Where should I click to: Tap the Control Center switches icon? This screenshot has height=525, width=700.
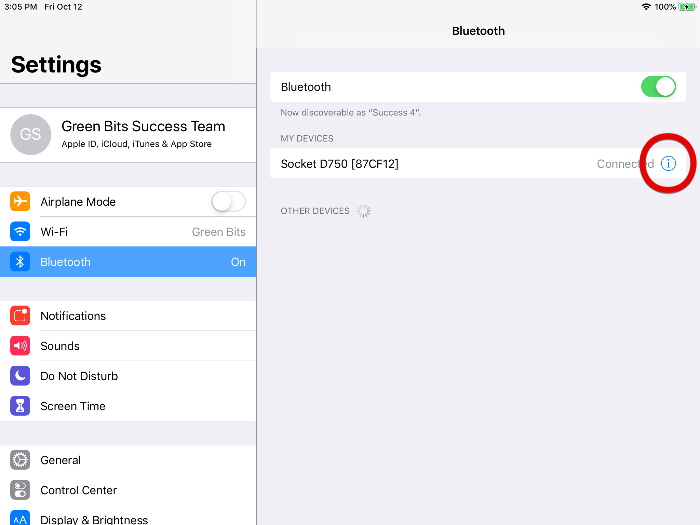coord(20,490)
